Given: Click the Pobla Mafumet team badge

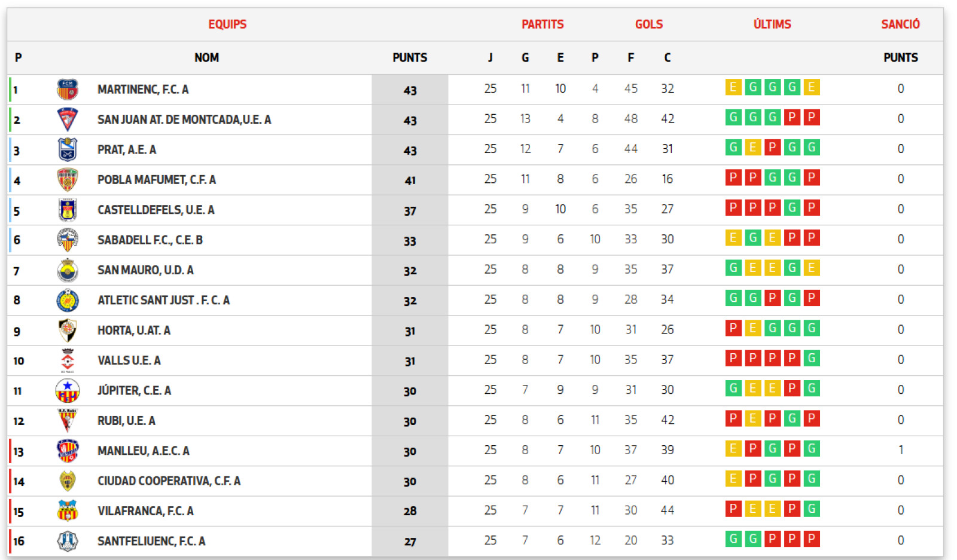Looking at the screenshot, I should pos(68,180).
